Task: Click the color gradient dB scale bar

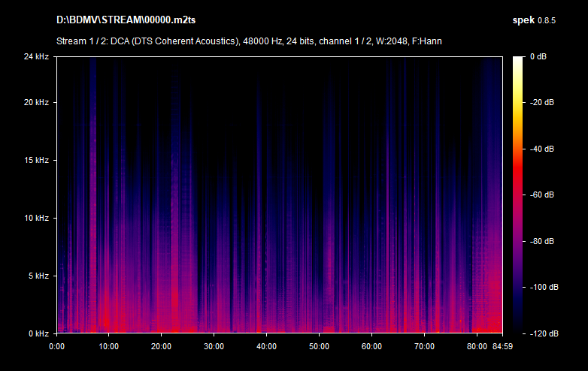Action: point(519,195)
